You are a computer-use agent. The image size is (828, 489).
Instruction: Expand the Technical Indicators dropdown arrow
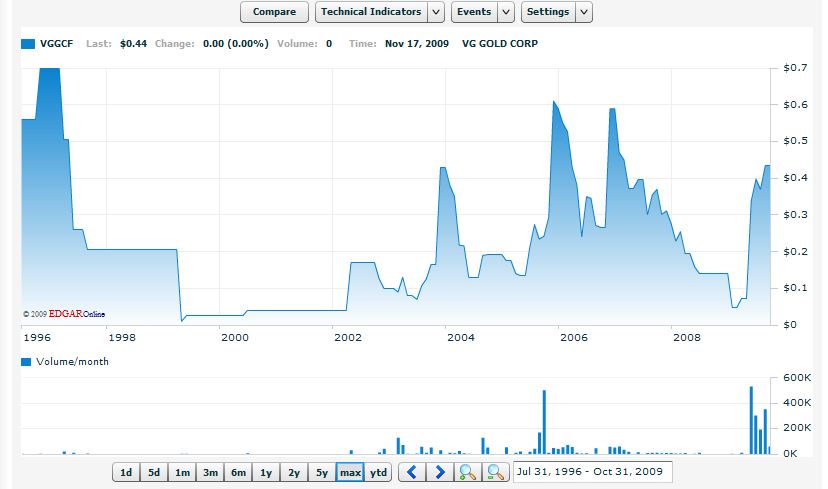click(x=436, y=12)
